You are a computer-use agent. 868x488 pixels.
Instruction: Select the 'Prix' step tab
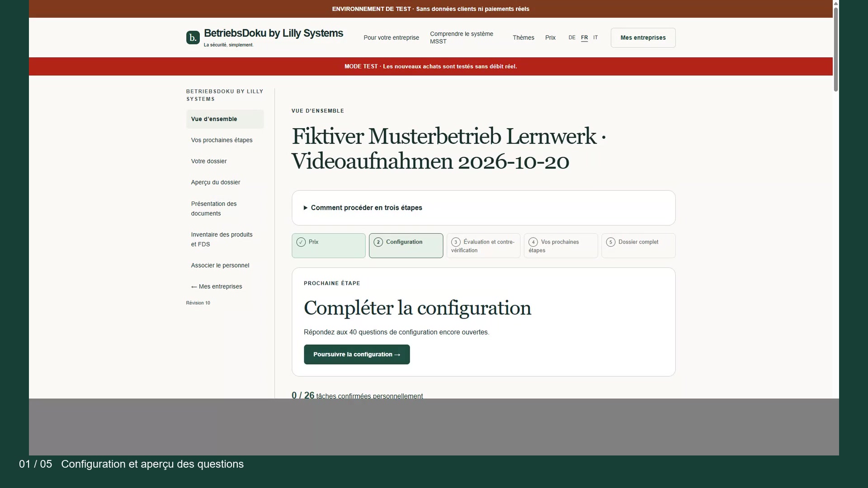(329, 245)
